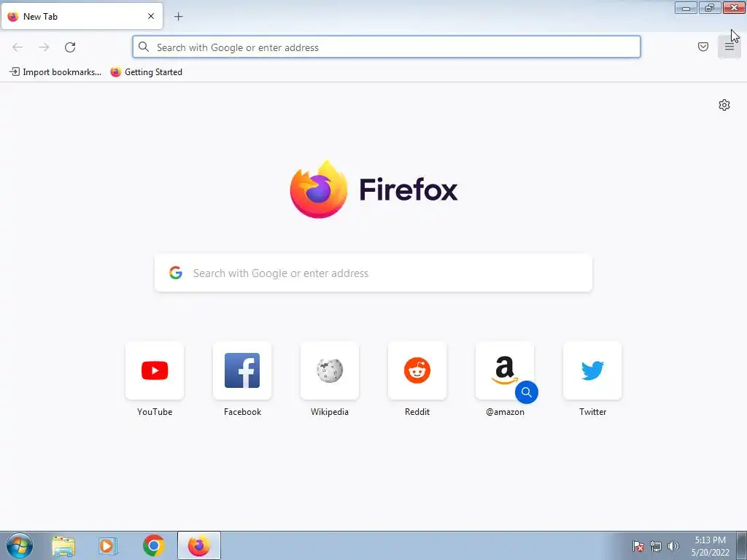Open the Wikipedia shortcut tile
Screen dimensions: 747x560
coord(330,370)
